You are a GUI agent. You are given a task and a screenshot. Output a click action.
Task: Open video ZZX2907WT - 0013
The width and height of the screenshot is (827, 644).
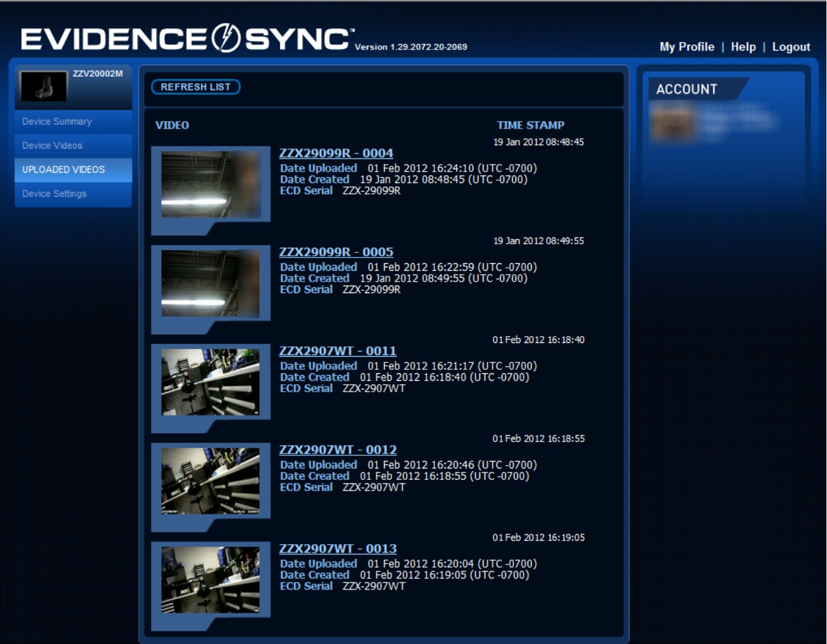click(x=338, y=549)
